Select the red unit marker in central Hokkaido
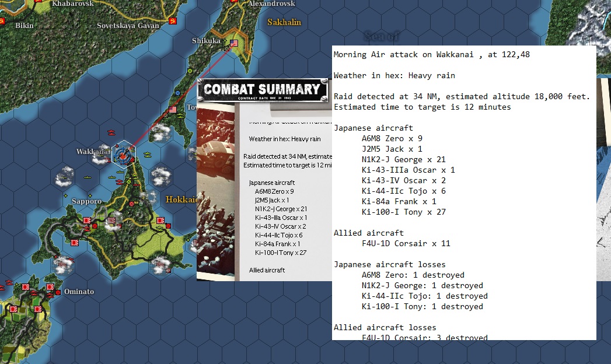 click(131, 204)
